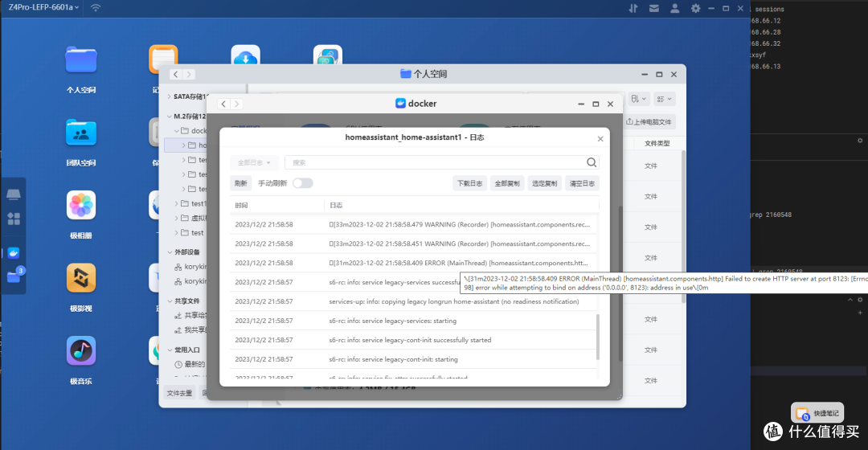Select the services-up copying legacy longrun row
This screenshot has height=450, width=868.
point(414,301)
